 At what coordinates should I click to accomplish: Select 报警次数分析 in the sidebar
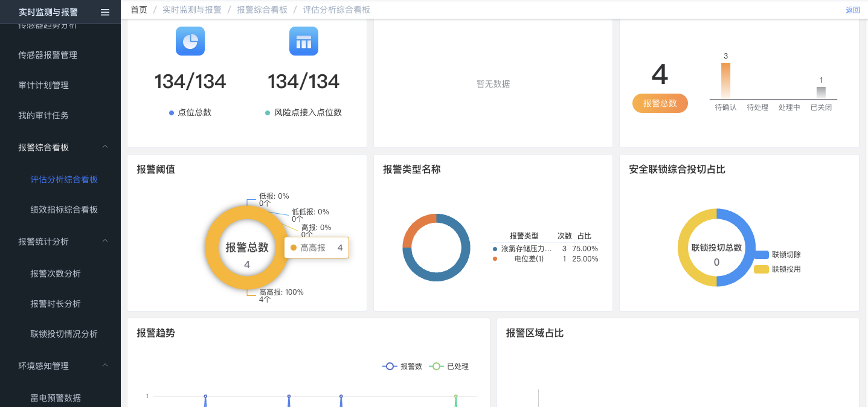[56, 274]
